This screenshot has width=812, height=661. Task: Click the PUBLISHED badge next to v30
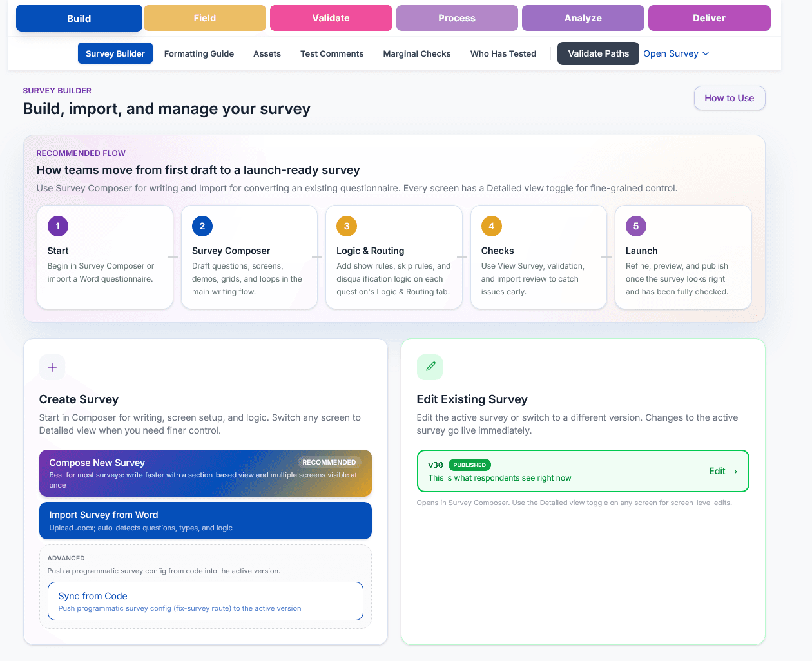470,465
